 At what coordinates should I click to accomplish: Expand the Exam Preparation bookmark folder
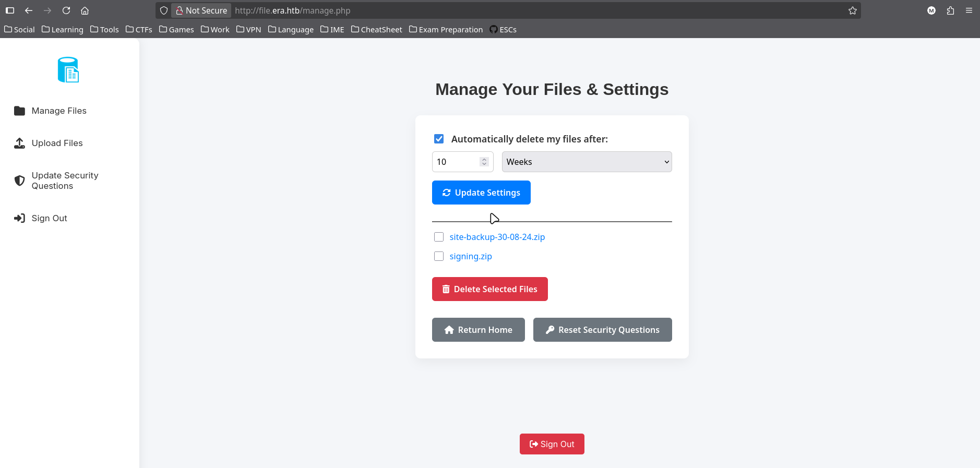tap(446, 30)
